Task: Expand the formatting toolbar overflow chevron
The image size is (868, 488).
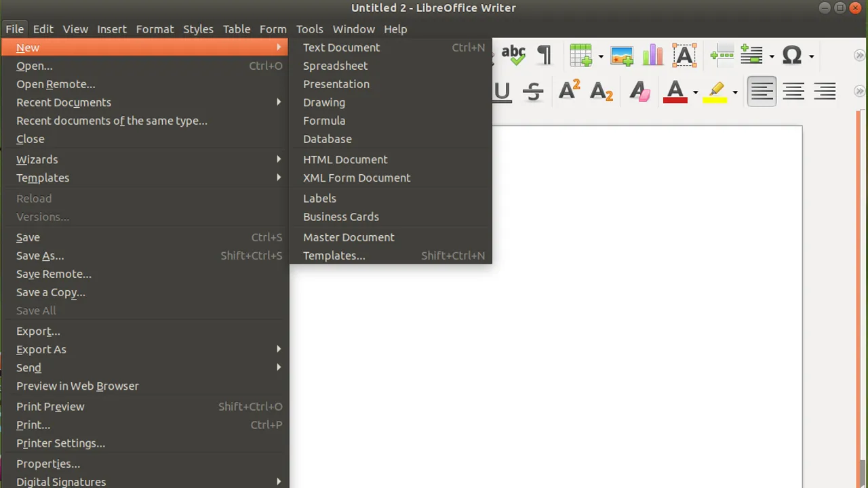Action: [859, 91]
